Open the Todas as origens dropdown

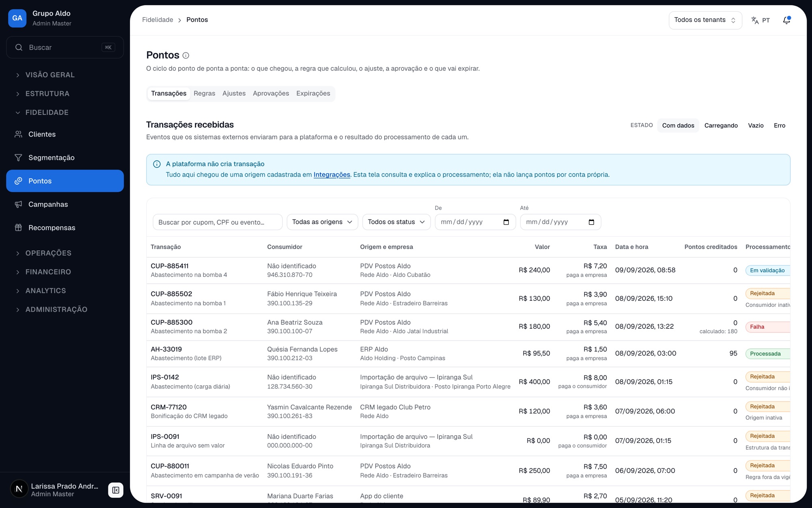pos(322,222)
